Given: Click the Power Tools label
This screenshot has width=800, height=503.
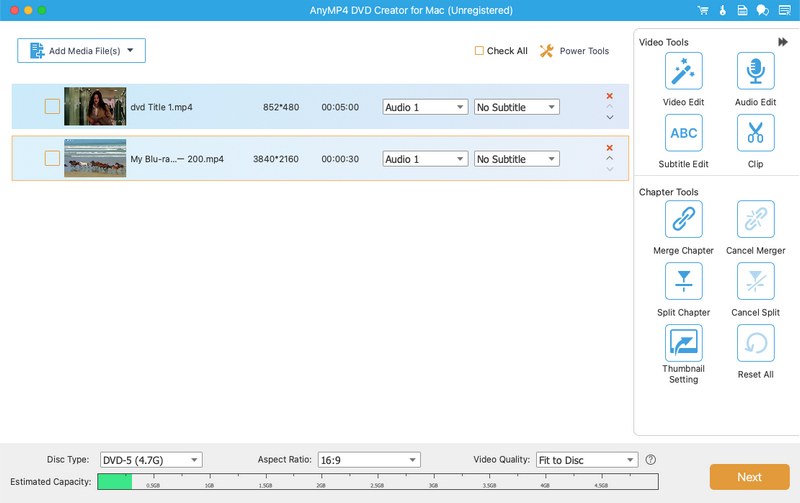Looking at the screenshot, I should coord(584,51).
